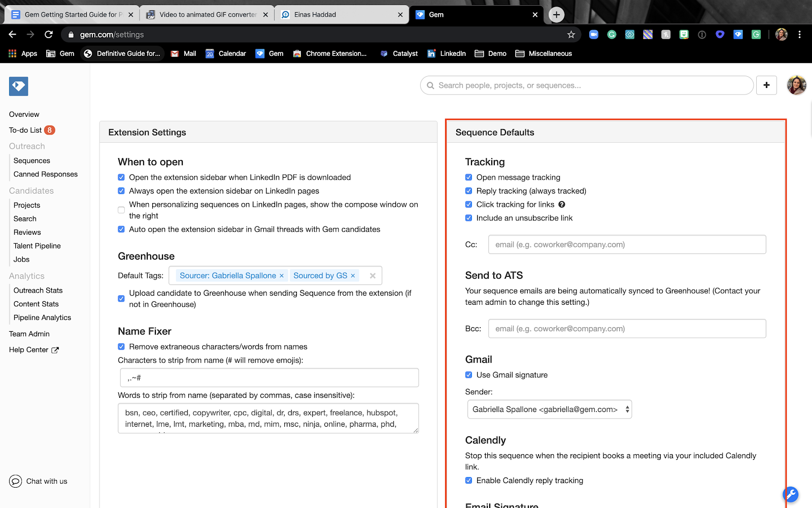Open Projects in sidebar
Viewport: 812px width, 508px height.
(x=27, y=205)
